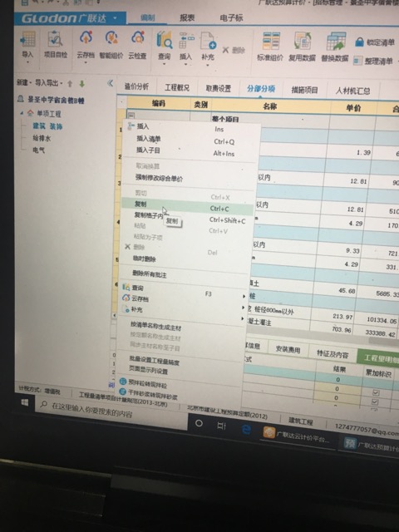Click the greyed 删除 ribbon button
This screenshot has width=399, height=532.
click(234, 50)
